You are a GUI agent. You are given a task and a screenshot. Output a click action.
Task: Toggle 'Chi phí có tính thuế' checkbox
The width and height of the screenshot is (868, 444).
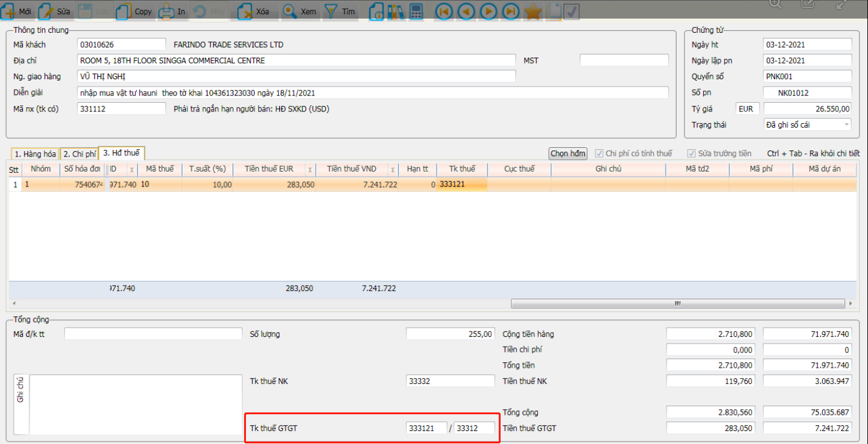(x=599, y=154)
